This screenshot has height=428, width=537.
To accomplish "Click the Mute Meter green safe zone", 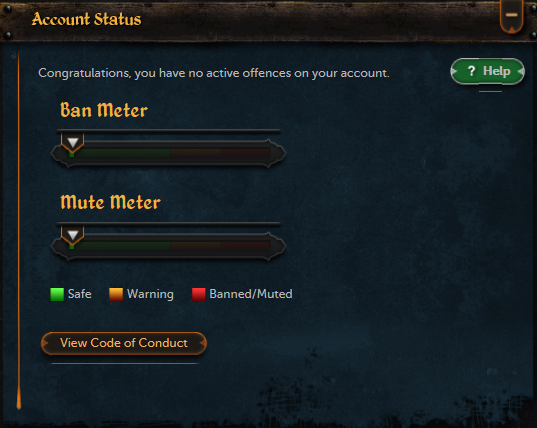I will tap(120, 246).
